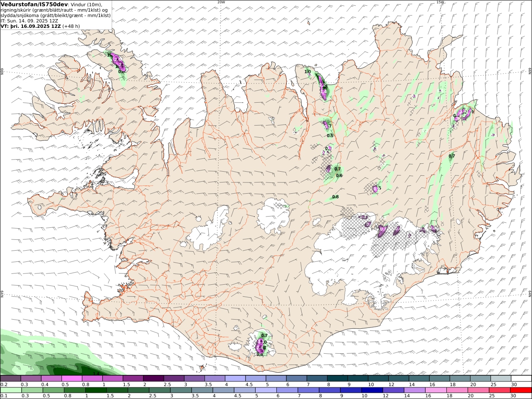Select bottom legend swatch between 6 and 7
This screenshot has height=399, width=532.
[287, 390]
